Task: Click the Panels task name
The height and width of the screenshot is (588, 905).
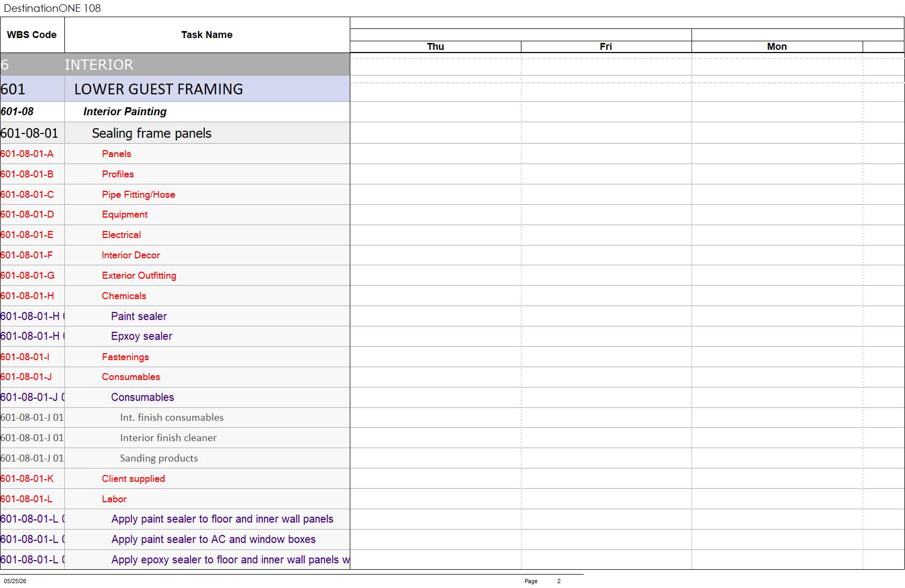Action: click(116, 154)
